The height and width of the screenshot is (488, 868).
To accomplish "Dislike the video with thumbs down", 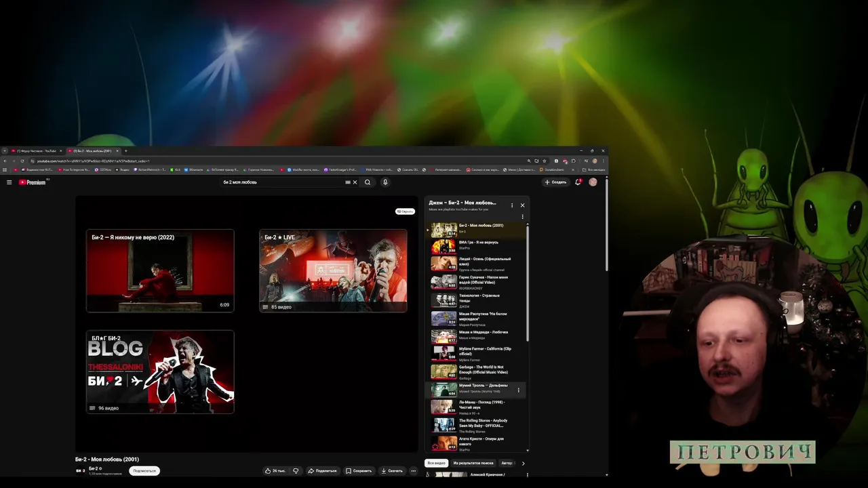I will 296,470.
